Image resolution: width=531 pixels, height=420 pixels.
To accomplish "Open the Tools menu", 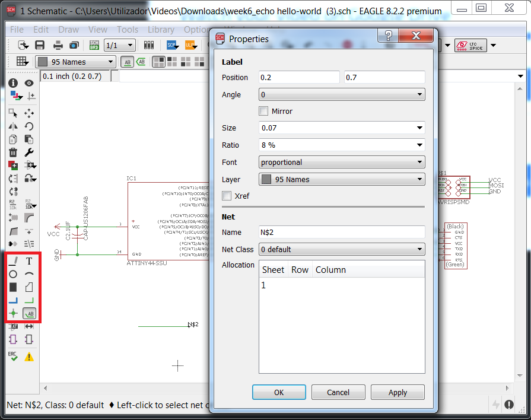I will coord(128,30).
